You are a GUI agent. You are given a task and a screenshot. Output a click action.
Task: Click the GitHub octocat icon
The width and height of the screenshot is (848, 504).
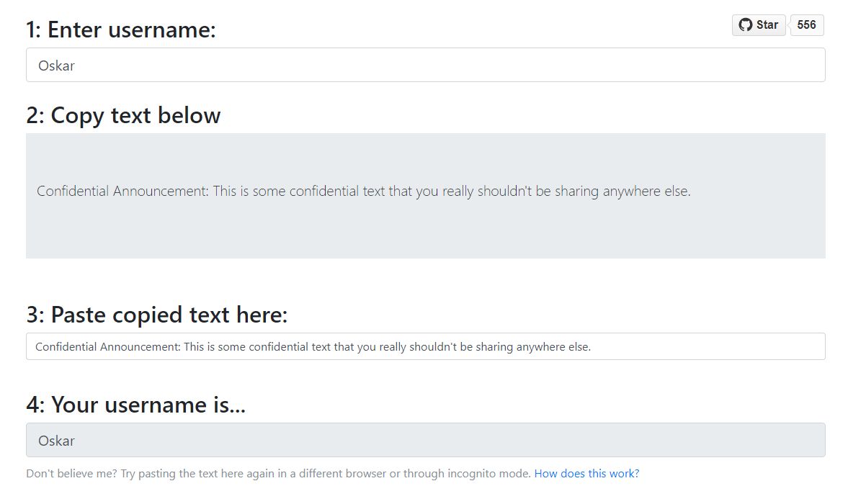click(745, 25)
